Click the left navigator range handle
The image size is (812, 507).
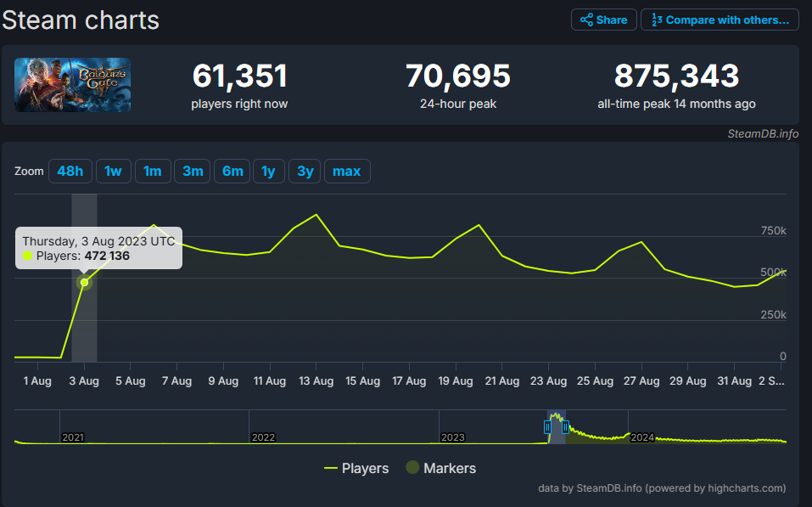coord(547,427)
